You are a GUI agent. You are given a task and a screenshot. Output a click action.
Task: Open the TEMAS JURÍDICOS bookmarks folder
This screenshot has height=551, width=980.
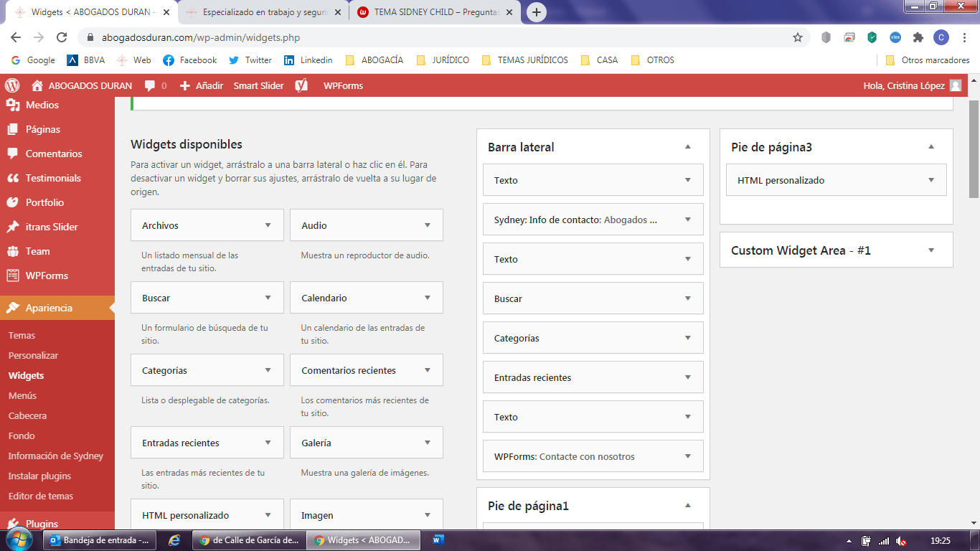tap(524, 60)
